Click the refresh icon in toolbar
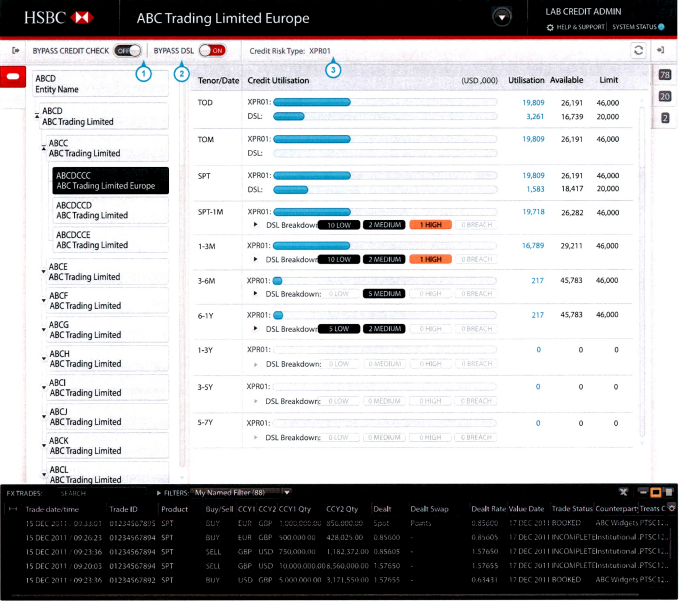 [637, 50]
